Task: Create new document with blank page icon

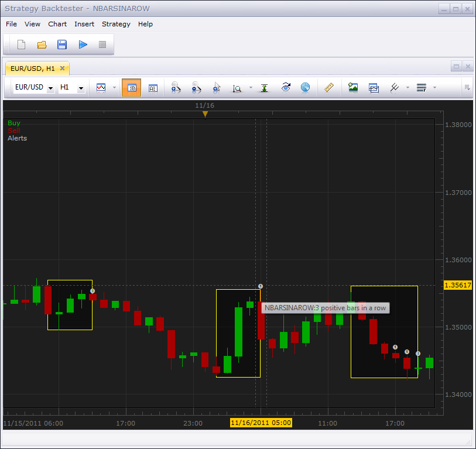Action: click(22, 44)
